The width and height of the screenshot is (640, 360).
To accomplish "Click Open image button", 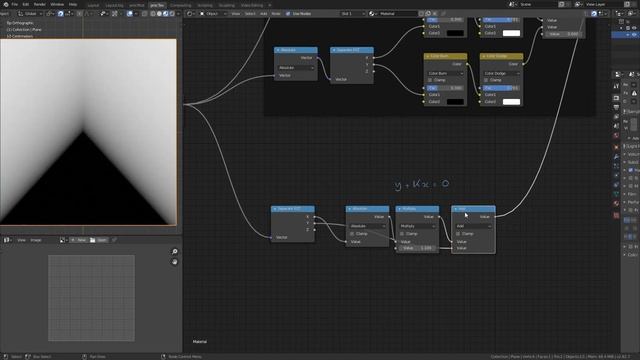I will click(98, 240).
